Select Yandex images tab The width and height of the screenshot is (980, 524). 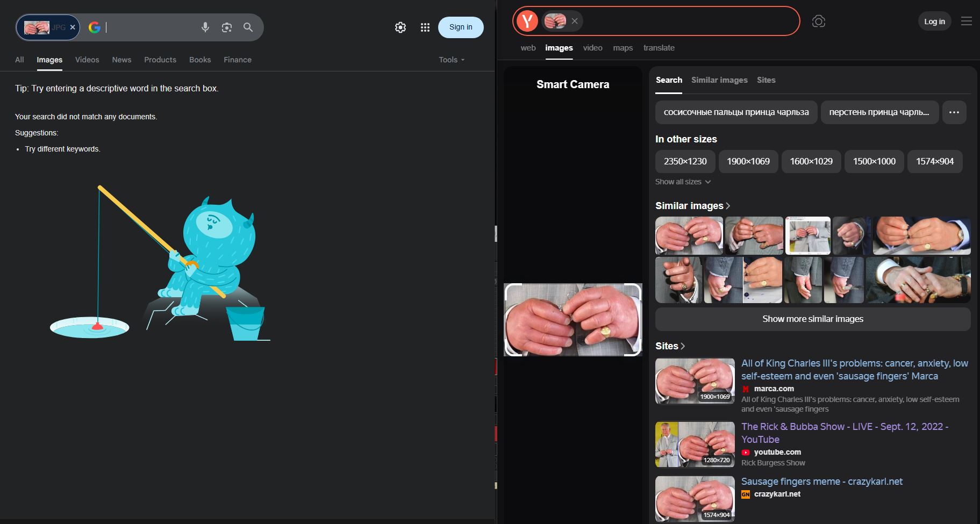click(559, 48)
